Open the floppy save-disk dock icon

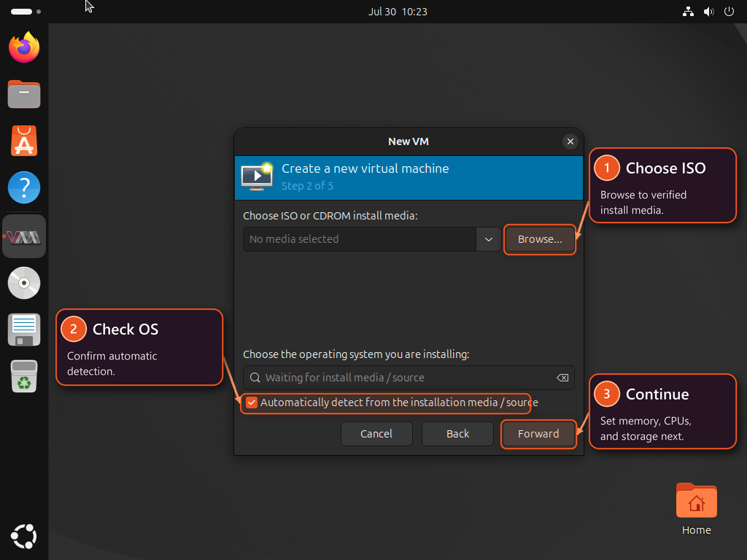coord(24,330)
